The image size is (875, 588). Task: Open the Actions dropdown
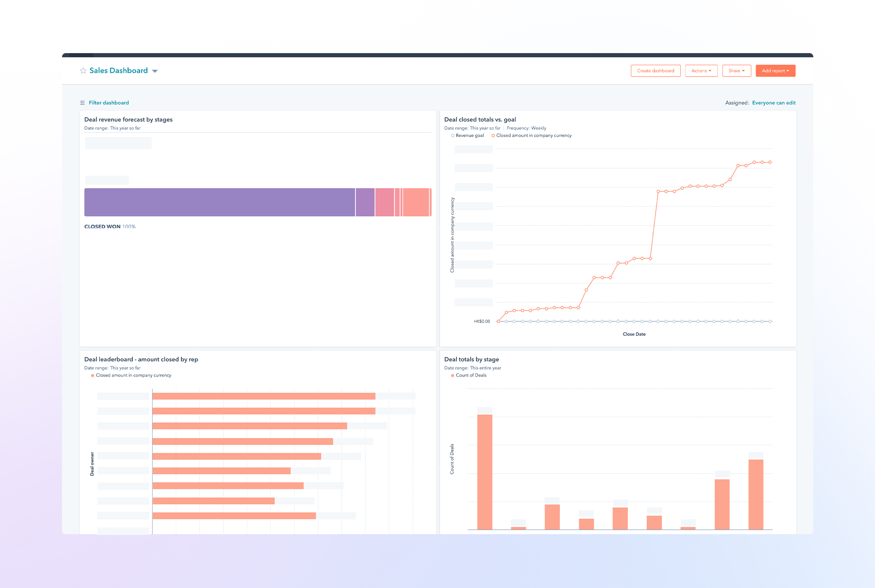tap(701, 71)
